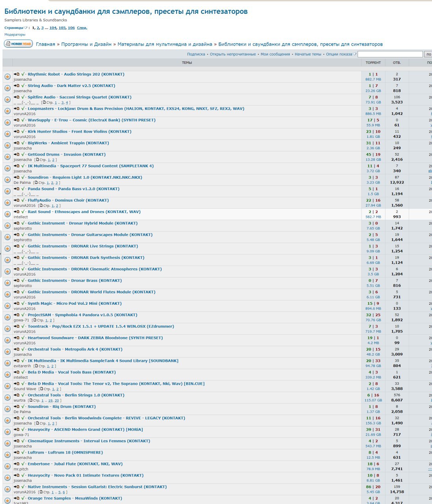Expand the Страницы page dropdown arrow

coord(26,28)
